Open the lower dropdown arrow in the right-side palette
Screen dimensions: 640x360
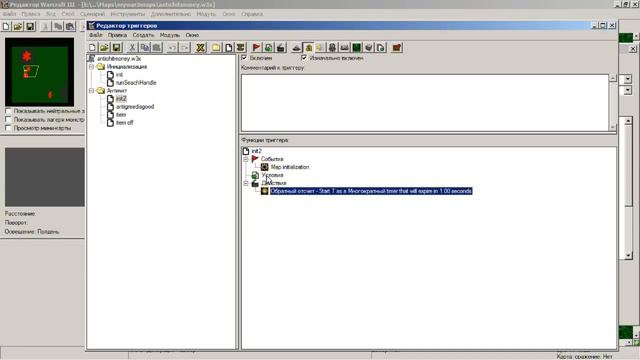pyautogui.click(x=628, y=91)
